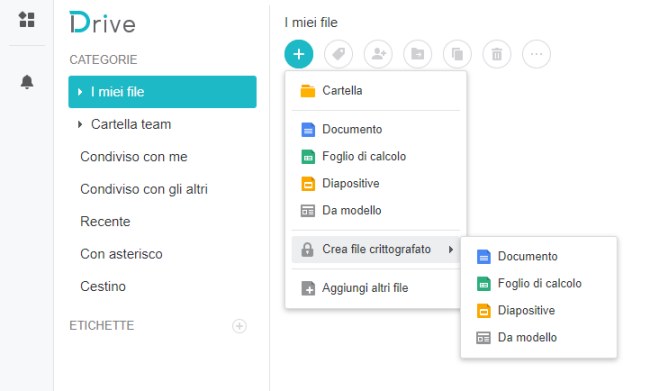This screenshot has width=650, height=391.
Task: Click the Drive logo
Action: click(x=102, y=22)
